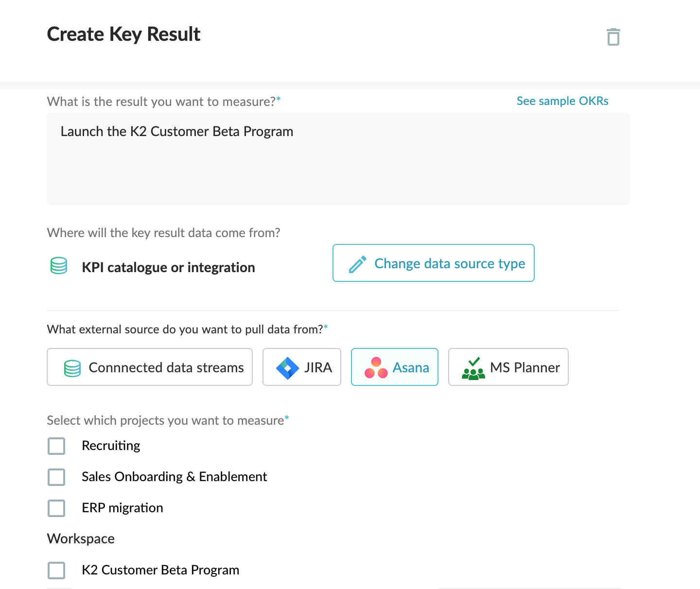Toggle the K2 Customer Beta Program checkbox
The width and height of the screenshot is (700, 589).
[56, 571]
